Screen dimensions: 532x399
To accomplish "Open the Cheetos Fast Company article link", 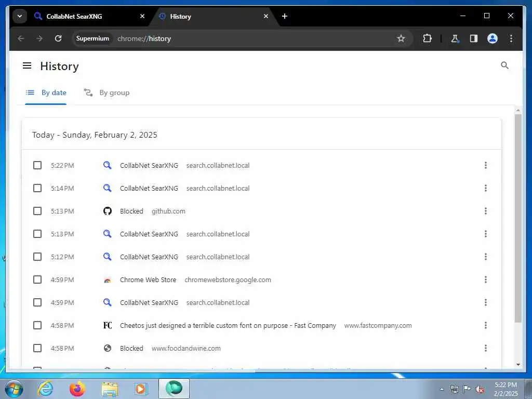I will click(228, 325).
